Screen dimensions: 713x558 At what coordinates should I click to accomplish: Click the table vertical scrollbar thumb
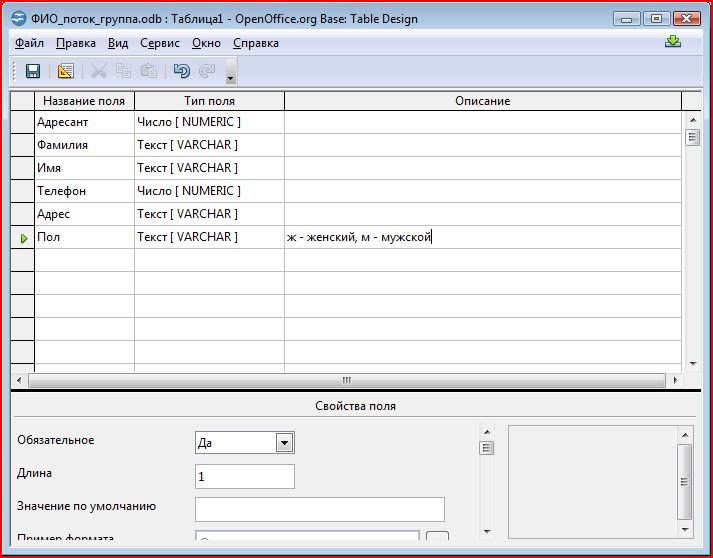click(693, 137)
